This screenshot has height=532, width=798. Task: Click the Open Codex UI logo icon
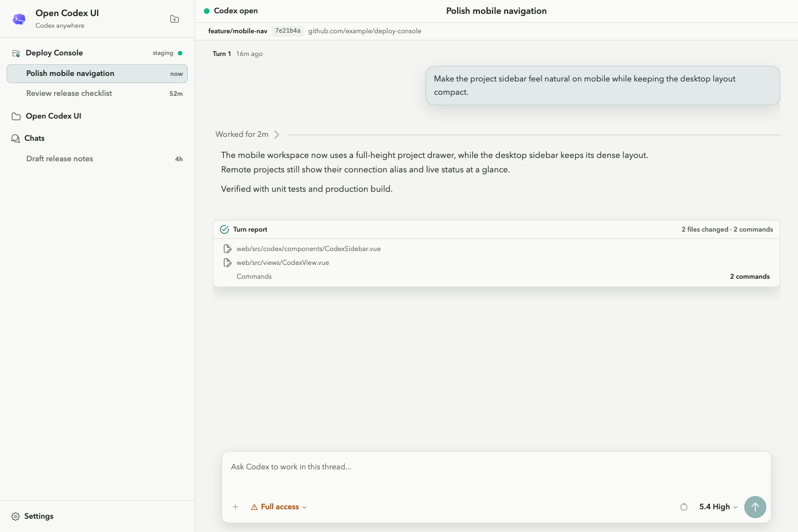coord(19,19)
